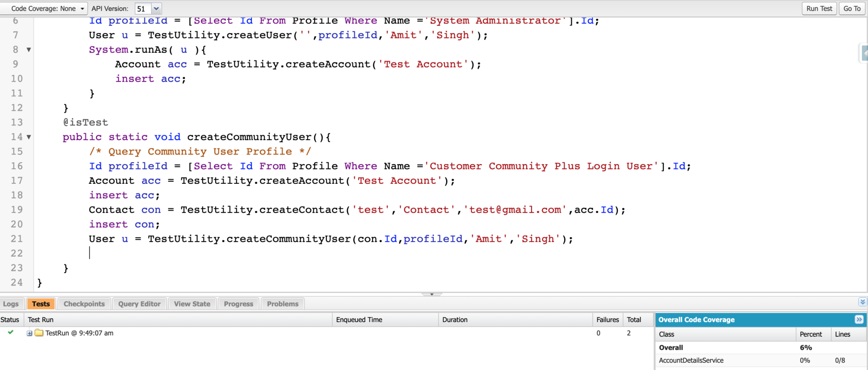This screenshot has height=370, width=868.
Task: Sort by the Total column header
Action: 638,320
